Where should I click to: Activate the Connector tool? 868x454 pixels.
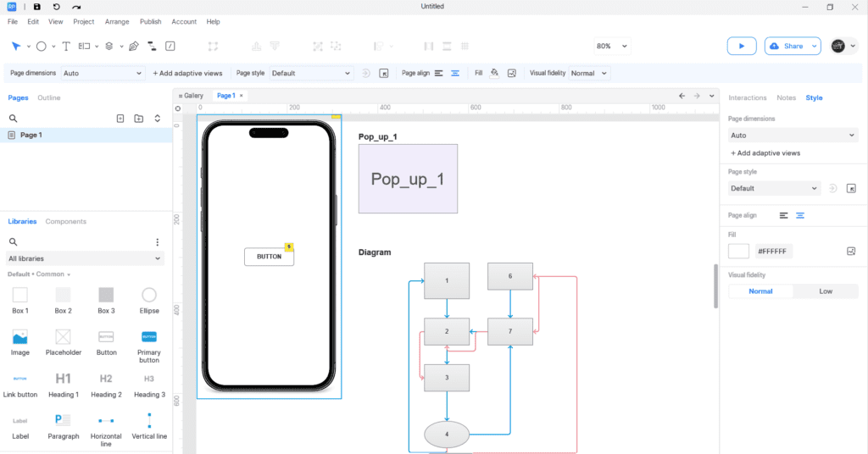click(x=153, y=46)
